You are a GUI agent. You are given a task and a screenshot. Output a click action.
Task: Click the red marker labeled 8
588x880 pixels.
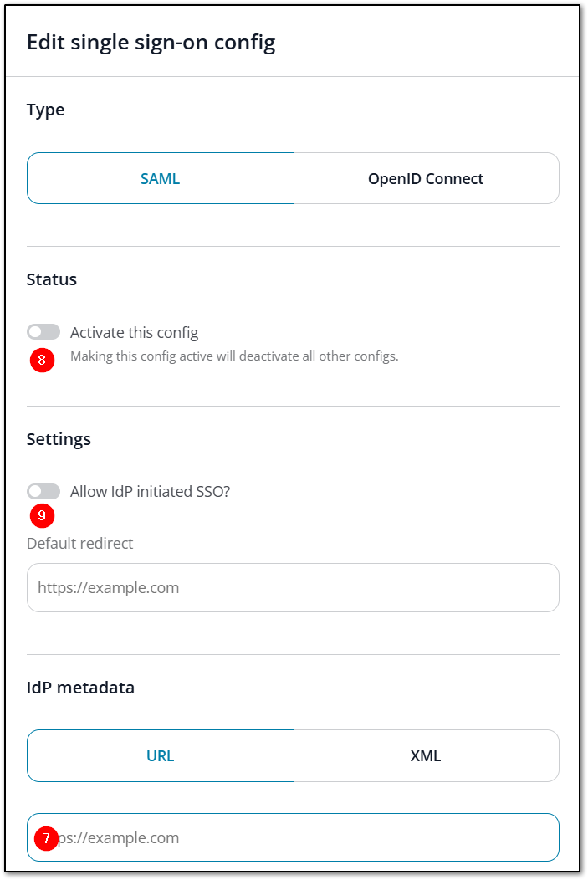point(42,360)
